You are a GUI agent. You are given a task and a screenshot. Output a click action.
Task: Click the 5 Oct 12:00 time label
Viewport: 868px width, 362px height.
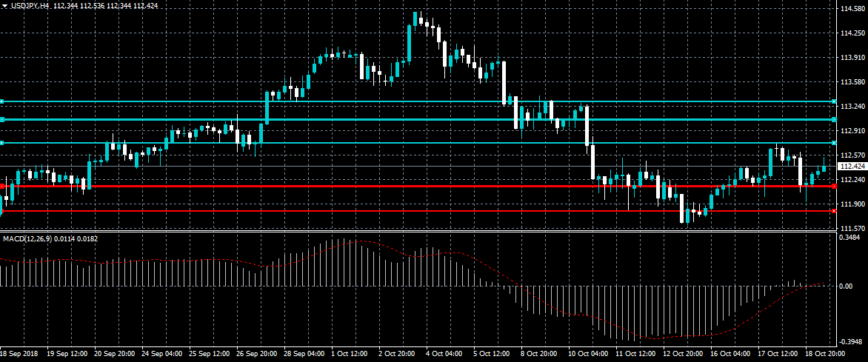pos(492,353)
